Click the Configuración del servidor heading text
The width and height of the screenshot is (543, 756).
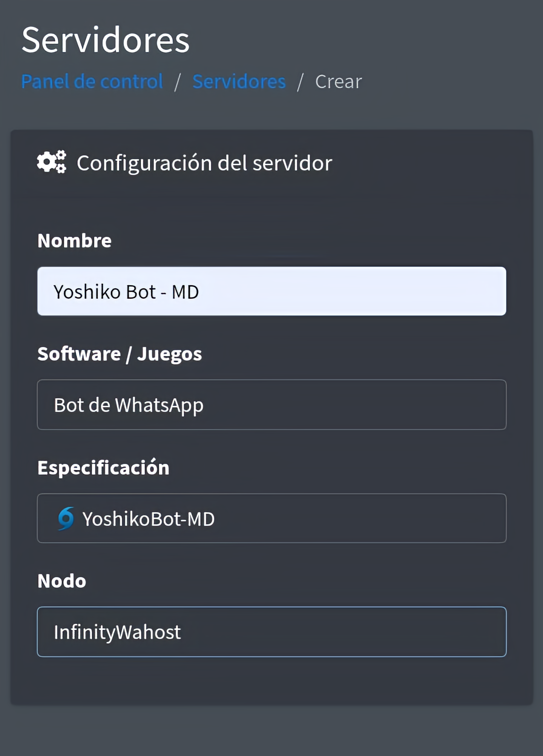[x=204, y=163]
